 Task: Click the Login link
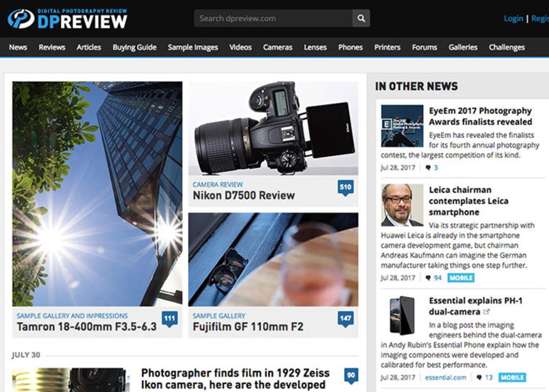513,19
